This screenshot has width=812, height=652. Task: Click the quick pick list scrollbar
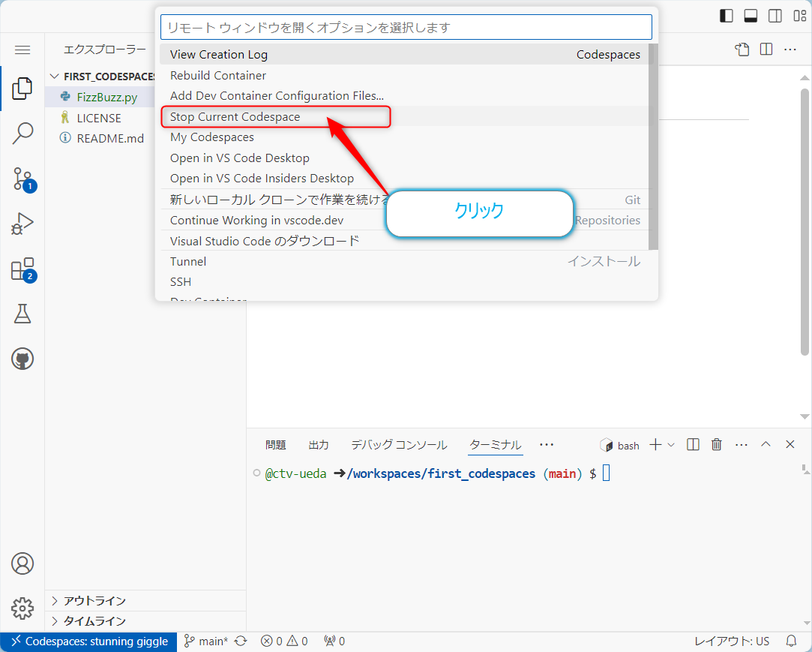click(x=654, y=146)
